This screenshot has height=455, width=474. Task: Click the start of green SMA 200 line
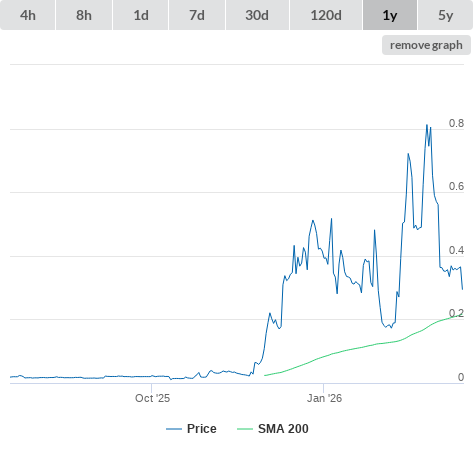[265, 375]
